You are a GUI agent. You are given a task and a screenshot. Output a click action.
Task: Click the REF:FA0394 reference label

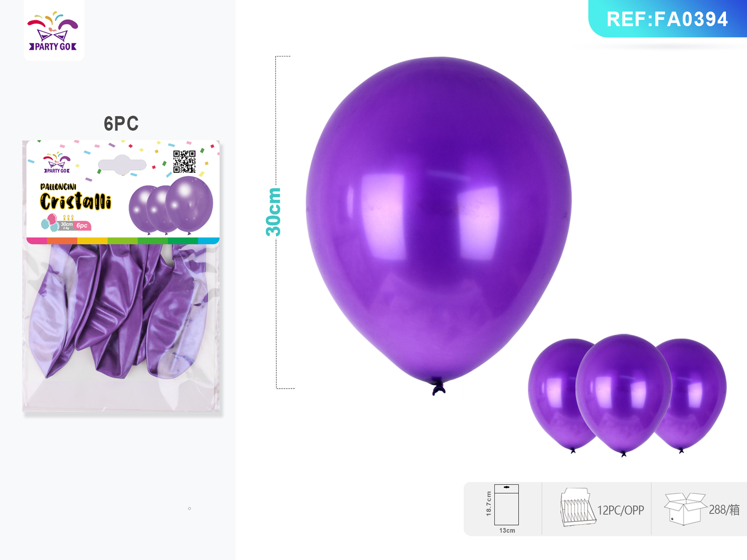click(667, 19)
